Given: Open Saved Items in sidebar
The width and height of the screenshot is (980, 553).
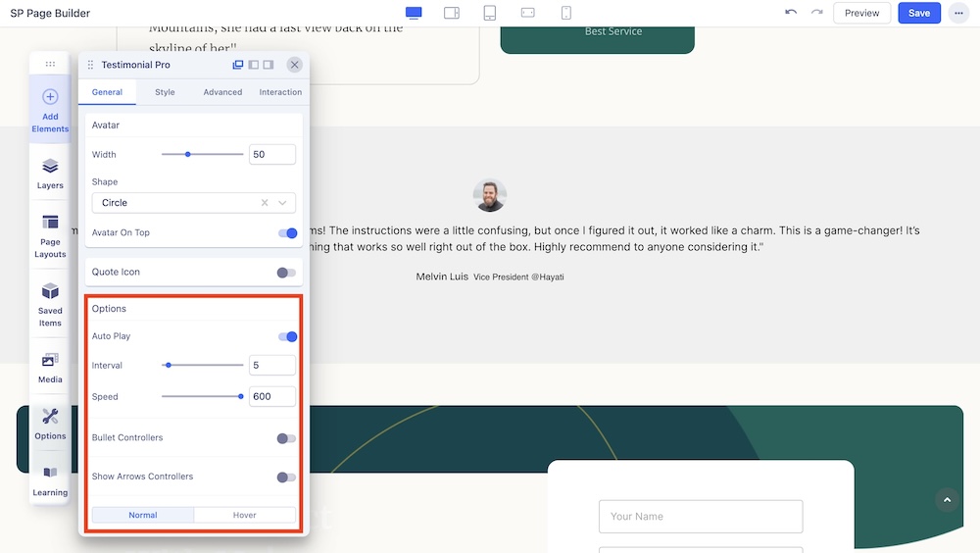Looking at the screenshot, I should [x=50, y=303].
